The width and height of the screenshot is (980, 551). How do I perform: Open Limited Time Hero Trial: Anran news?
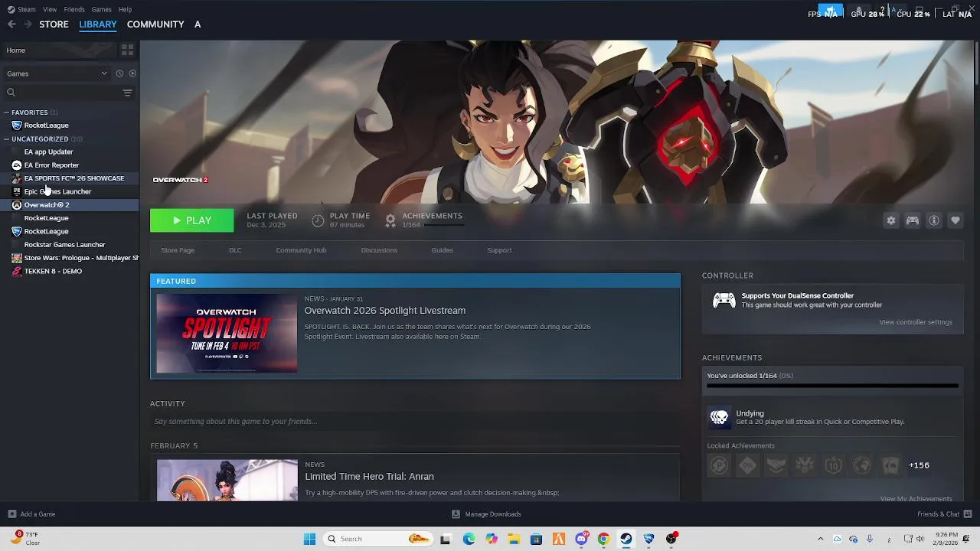369,476
